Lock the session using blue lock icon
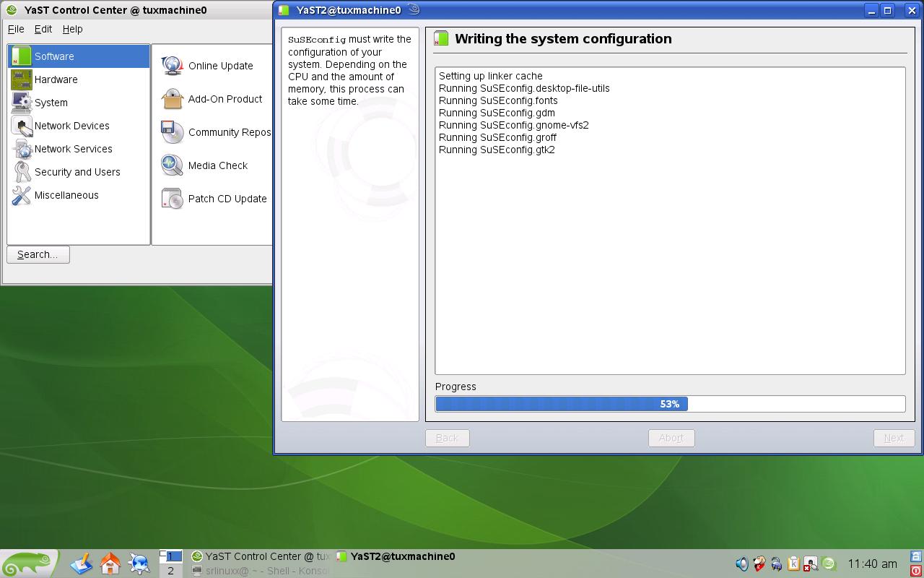Screen dimensions: 924x578 [x=917, y=557]
